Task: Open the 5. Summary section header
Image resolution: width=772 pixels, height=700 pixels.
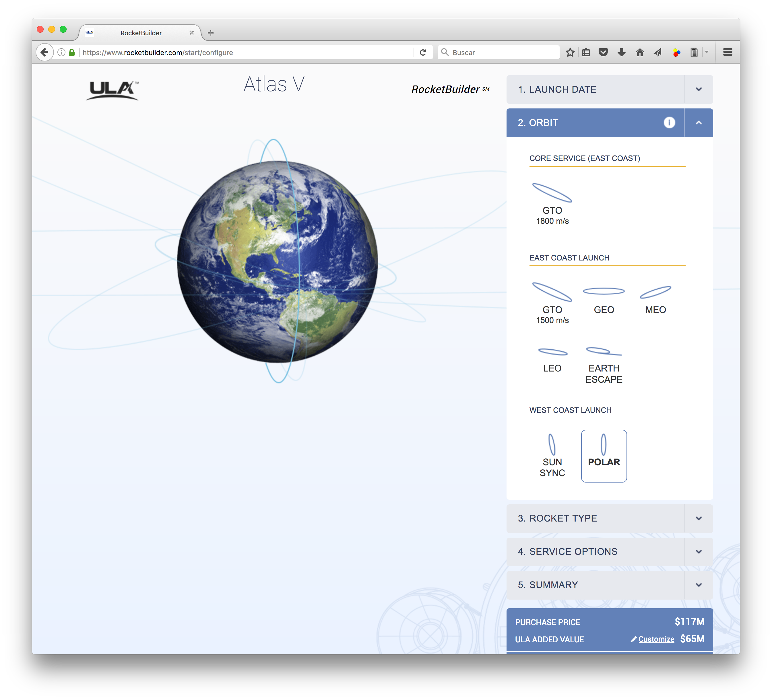Action: click(x=595, y=585)
